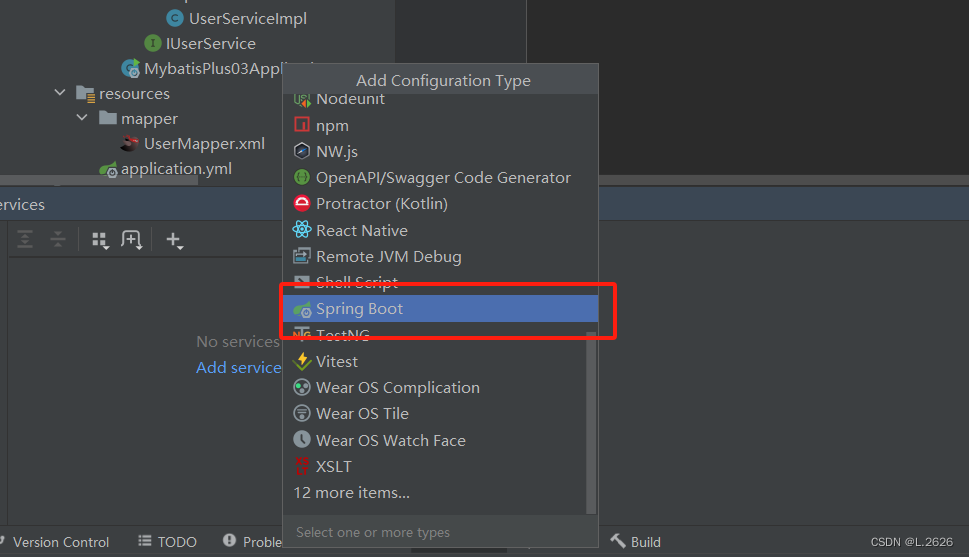Screen dimensions: 969x557
Task: Open the Group By dropdown in Services
Action: (x=100, y=240)
